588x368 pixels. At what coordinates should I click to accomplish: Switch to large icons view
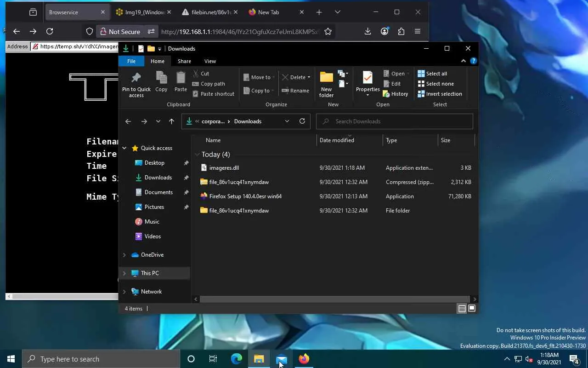coord(471,309)
